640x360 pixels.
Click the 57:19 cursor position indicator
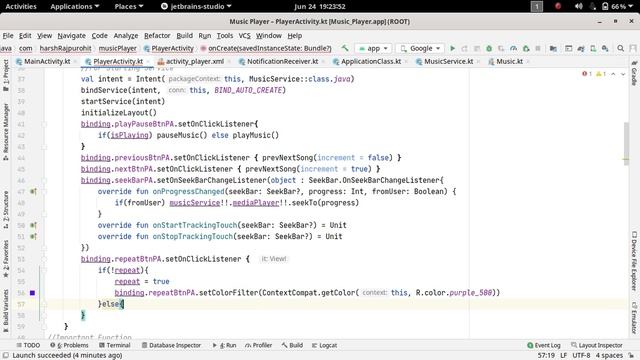click(546, 356)
